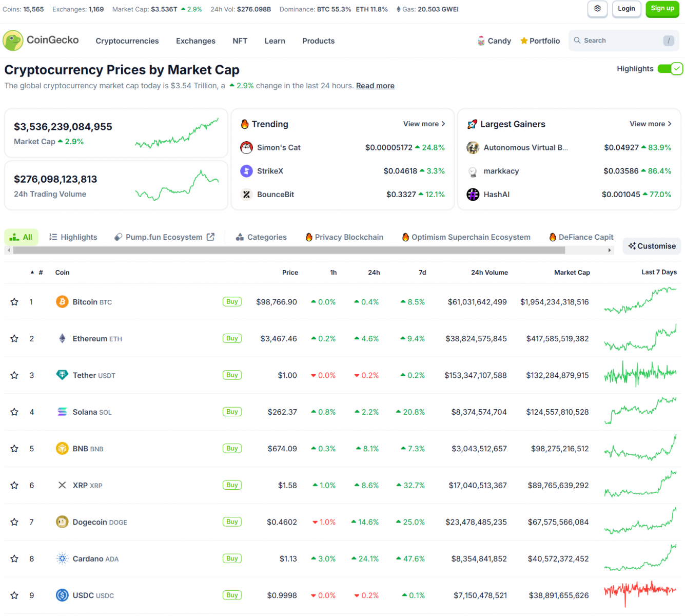Star Cardano to add to watchlist

14,559
